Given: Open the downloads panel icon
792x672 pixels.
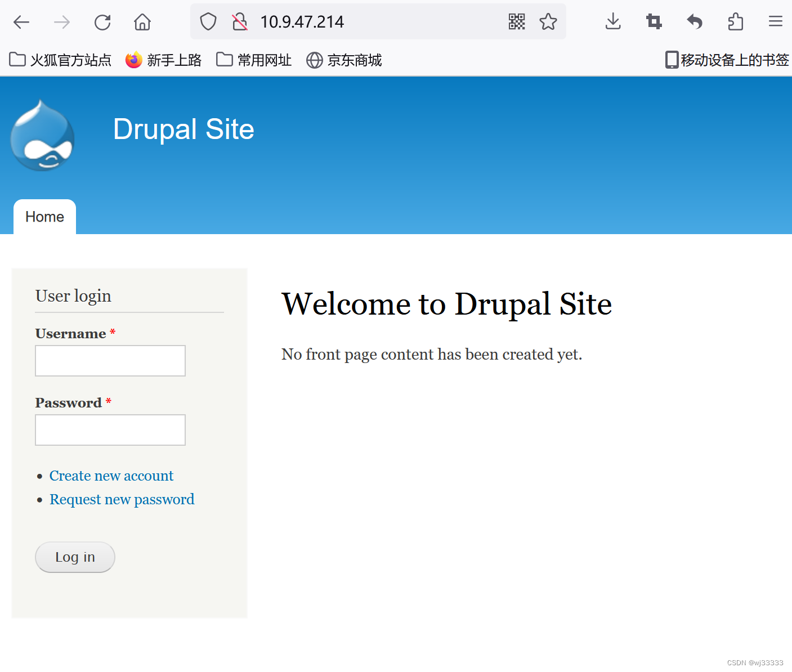Looking at the screenshot, I should click(612, 22).
